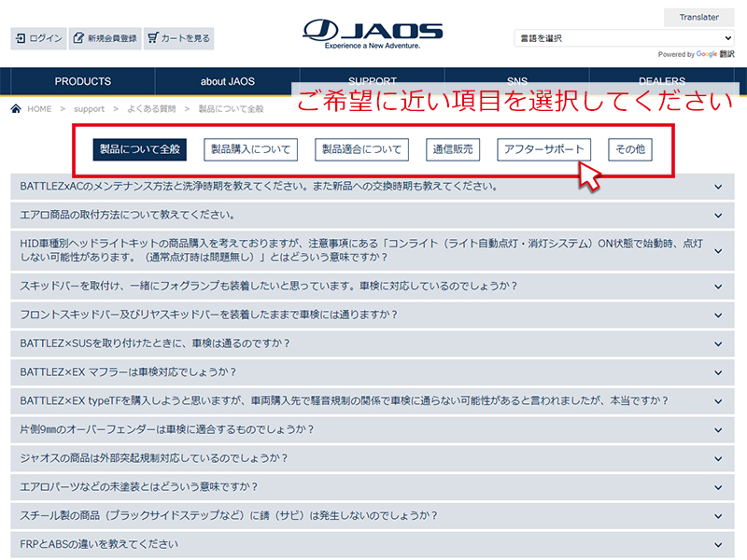This screenshot has width=747, height=560.
Task: Click the question text BATTLEZxACのメンテナンス方法
Action: click(x=260, y=186)
